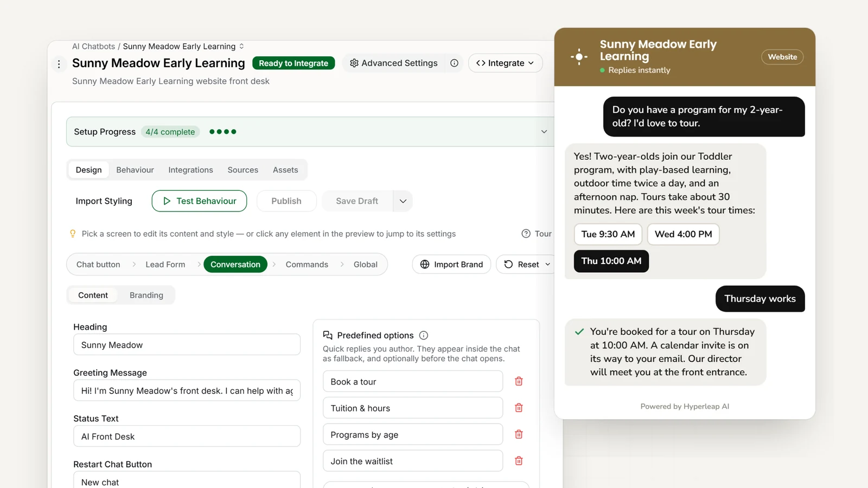Click the Website button in chat header
Image resolution: width=868 pixels, height=488 pixels.
pyautogui.click(x=782, y=57)
